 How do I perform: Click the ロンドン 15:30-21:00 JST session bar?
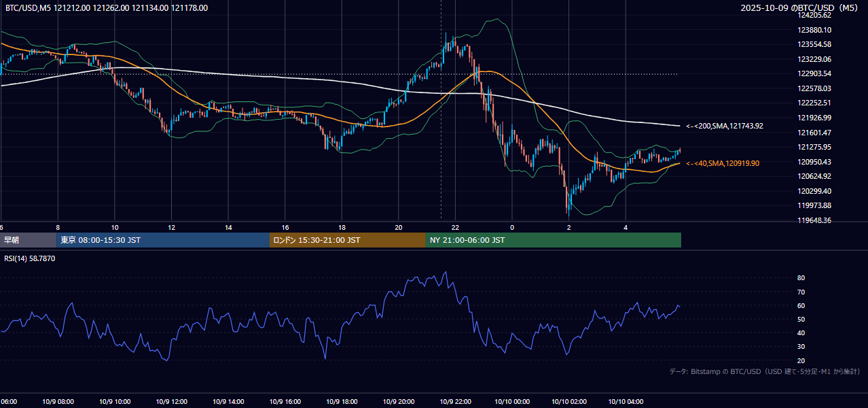click(348, 240)
